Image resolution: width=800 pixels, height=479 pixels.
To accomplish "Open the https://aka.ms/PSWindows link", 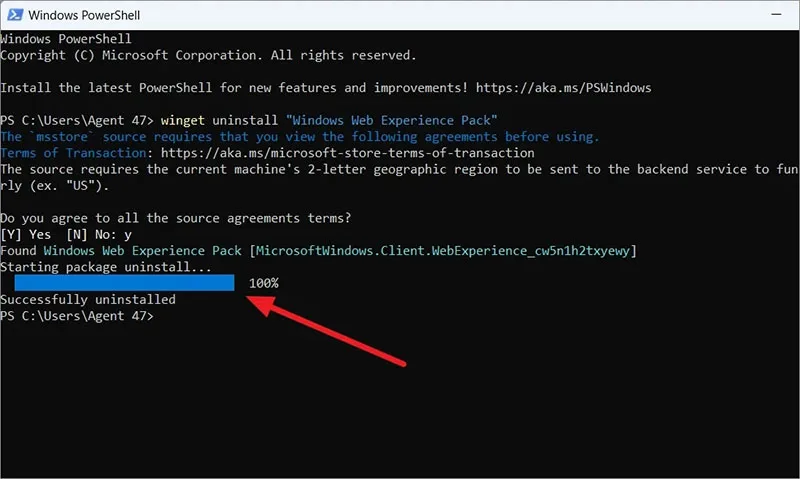I will [x=563, y=88].
